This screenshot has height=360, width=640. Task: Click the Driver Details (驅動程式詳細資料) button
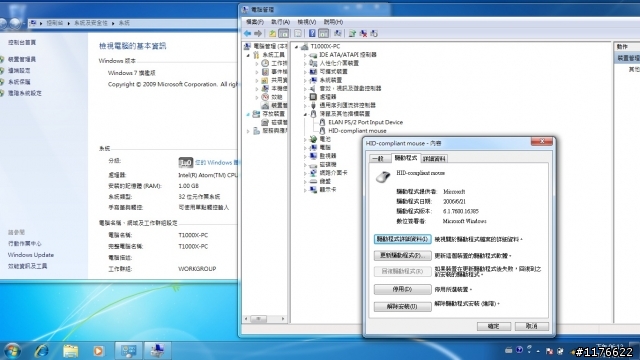[402, 239]
